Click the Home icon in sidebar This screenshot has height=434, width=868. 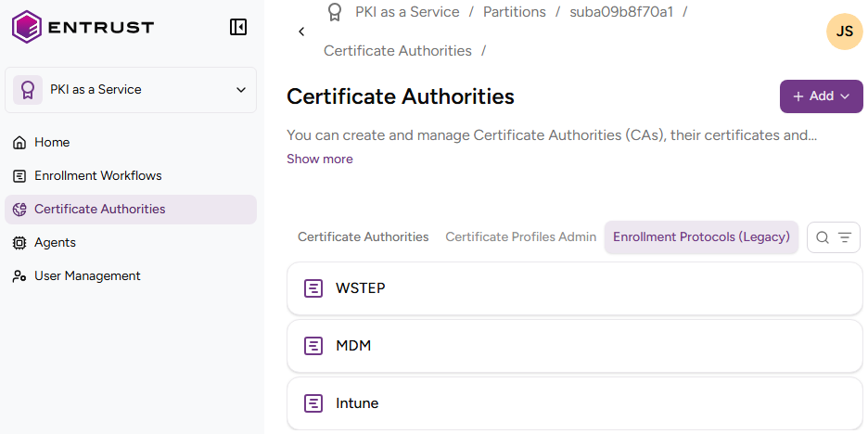coord(19,143)
